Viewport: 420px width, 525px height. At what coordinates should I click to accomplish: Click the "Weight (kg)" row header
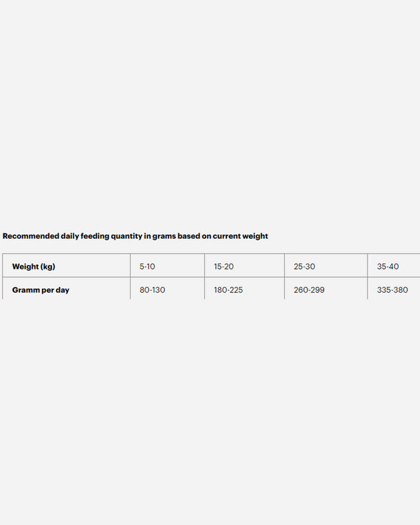tap(33, 267)
